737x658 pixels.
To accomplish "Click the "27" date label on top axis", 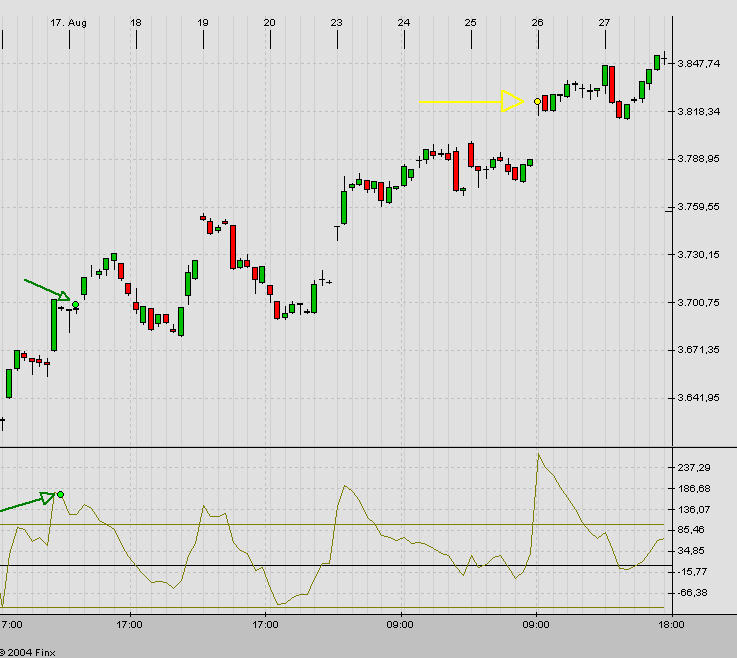I will coord(604,23).
